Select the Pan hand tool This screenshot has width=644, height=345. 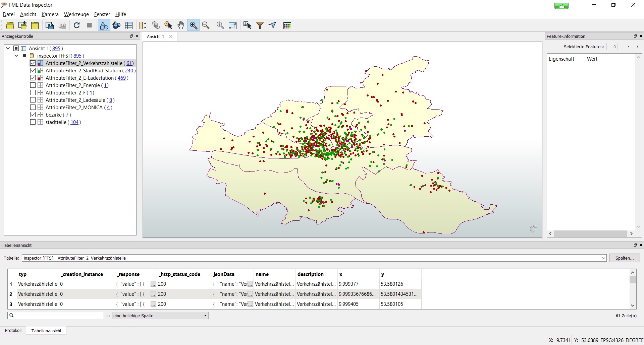pyautogui.click(x=181, y=25)
